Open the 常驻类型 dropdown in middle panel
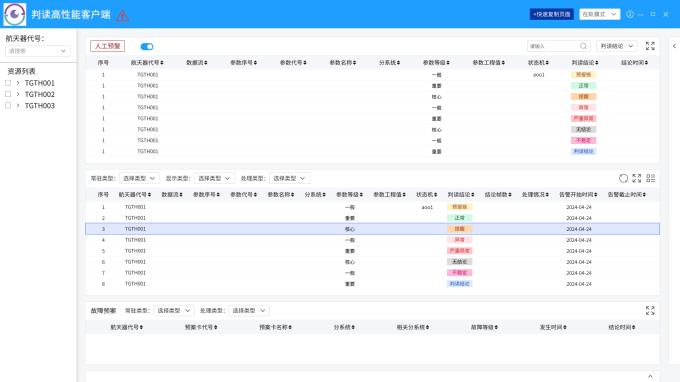Screen dimensions: 680x382 tap(139, 178)
